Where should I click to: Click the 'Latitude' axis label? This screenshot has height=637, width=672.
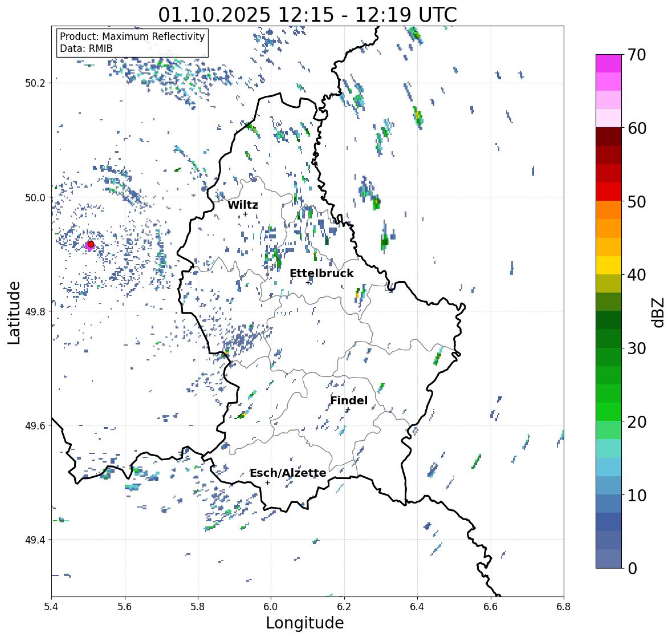tap(14, 313)
